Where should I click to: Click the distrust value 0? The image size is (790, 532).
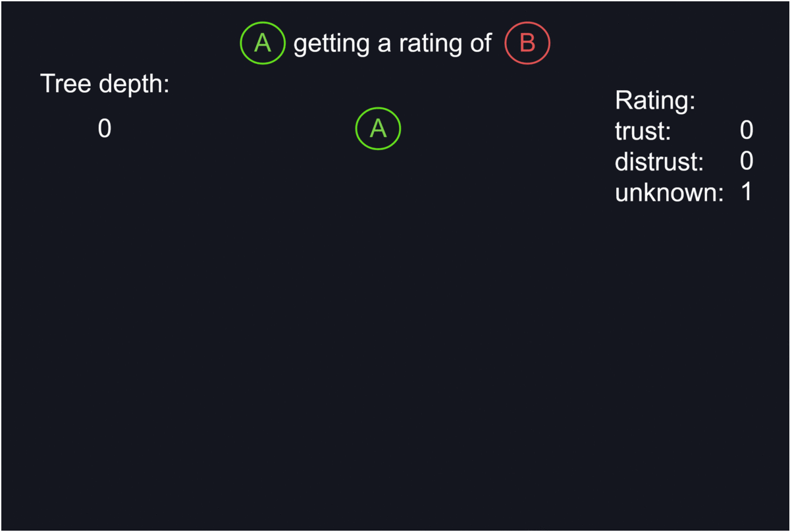746,161
